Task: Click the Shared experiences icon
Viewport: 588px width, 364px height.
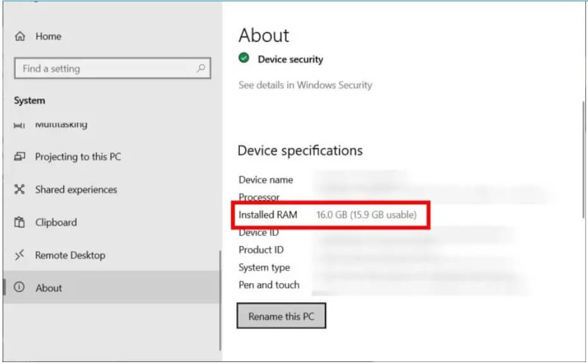Action: tap(20, 190)
